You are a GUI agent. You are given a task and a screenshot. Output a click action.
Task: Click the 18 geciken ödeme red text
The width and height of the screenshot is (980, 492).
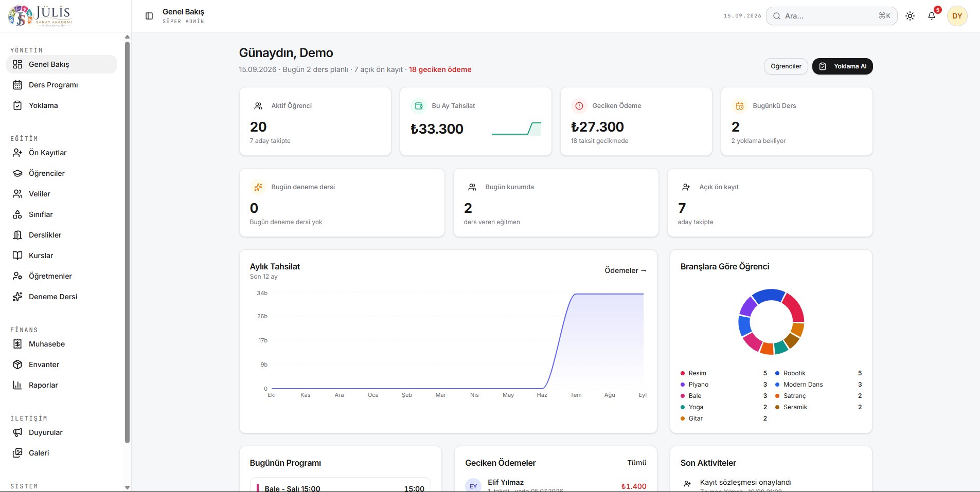tap(440, 69)
